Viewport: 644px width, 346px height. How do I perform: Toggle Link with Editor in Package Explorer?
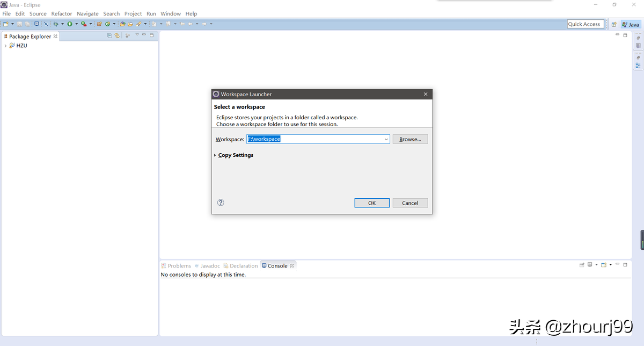pos(117,35)
